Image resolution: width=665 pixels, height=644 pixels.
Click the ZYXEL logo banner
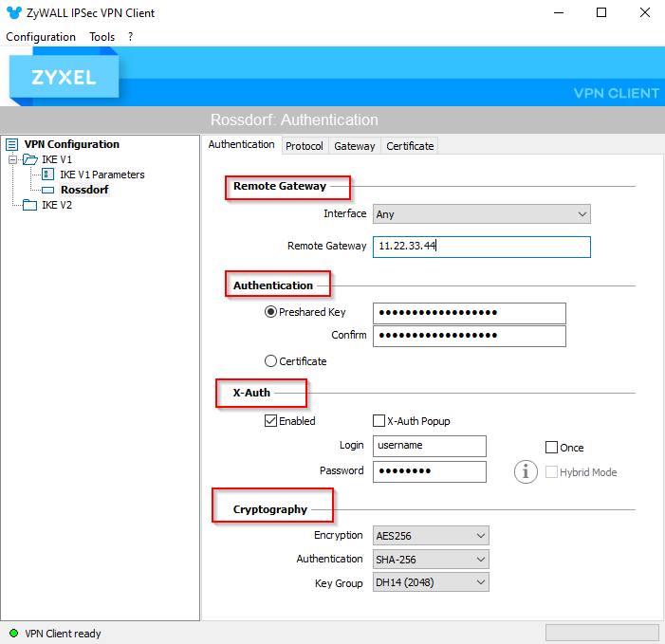(64, 78)
